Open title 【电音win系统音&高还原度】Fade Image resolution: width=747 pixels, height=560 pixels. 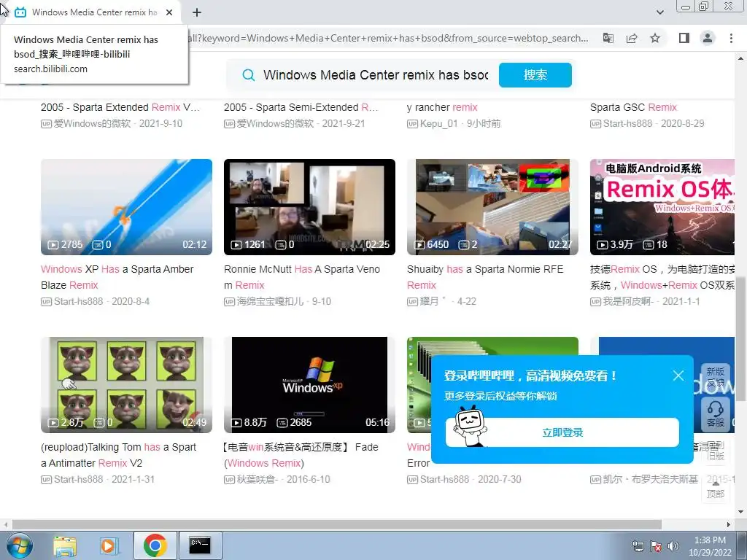tap(301, 455)
